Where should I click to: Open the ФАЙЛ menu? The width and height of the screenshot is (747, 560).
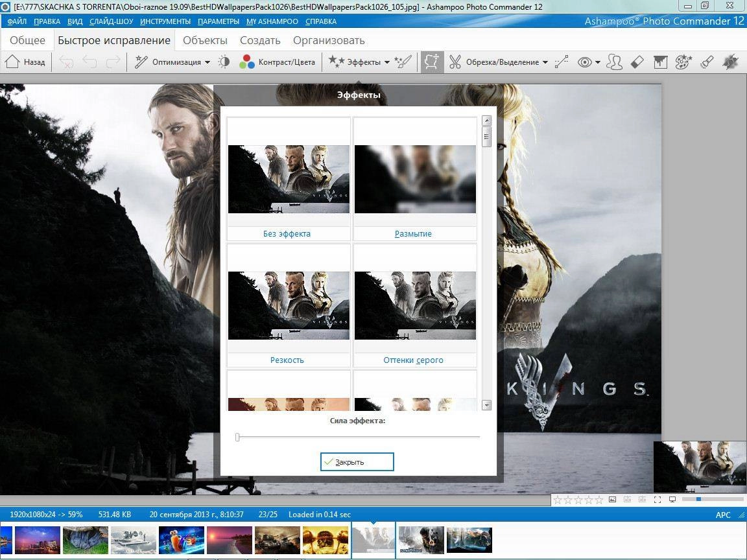pyautogui.click(x=17, y=21)
